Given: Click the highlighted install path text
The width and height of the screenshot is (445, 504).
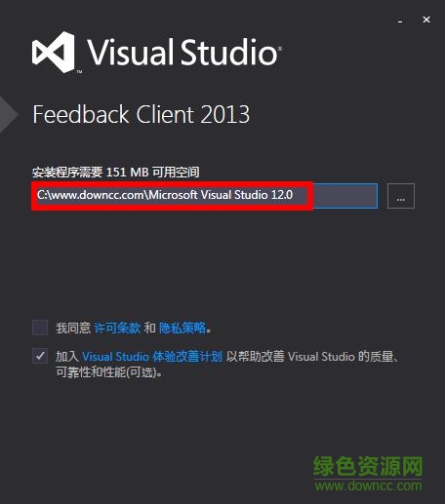Looking at the screenshot, I should point(165,195).
